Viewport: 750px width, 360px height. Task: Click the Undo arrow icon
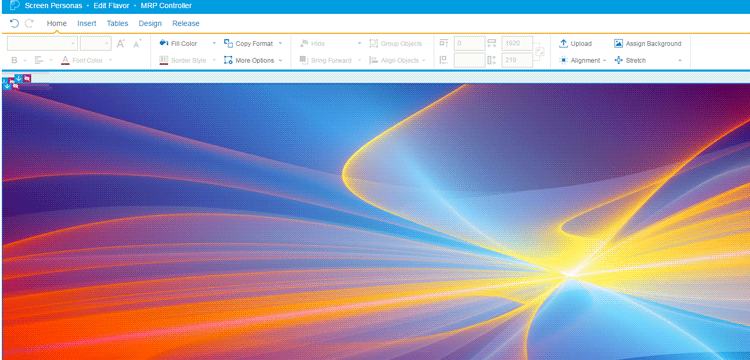pos(14,23)
